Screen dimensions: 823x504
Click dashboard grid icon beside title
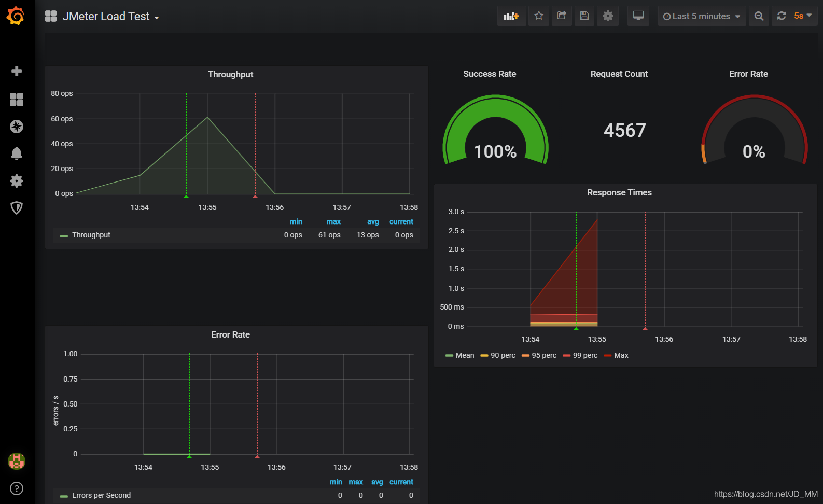51,16
